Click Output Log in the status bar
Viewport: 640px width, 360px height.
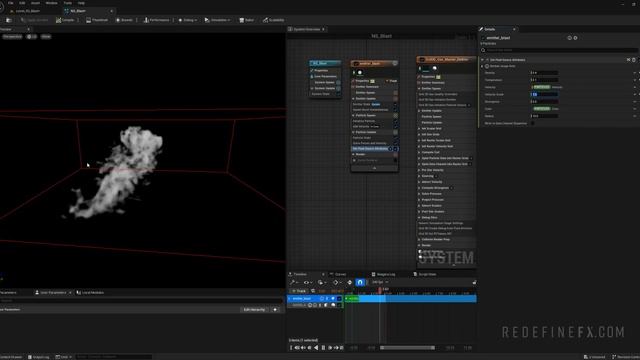[x=38, y=357]
